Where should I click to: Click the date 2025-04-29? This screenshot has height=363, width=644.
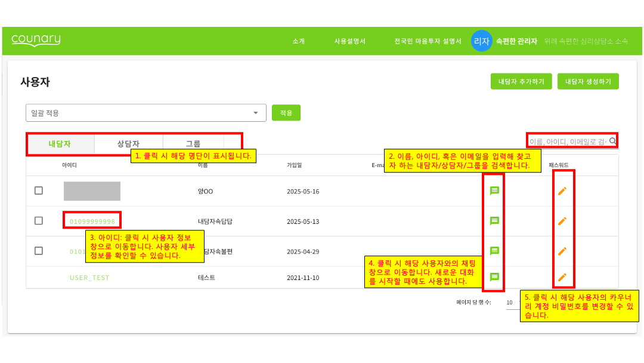point(303,251)
